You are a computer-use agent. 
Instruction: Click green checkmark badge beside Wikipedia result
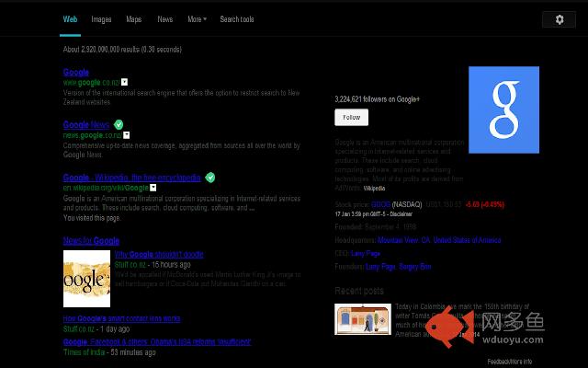tap(210, 178)
